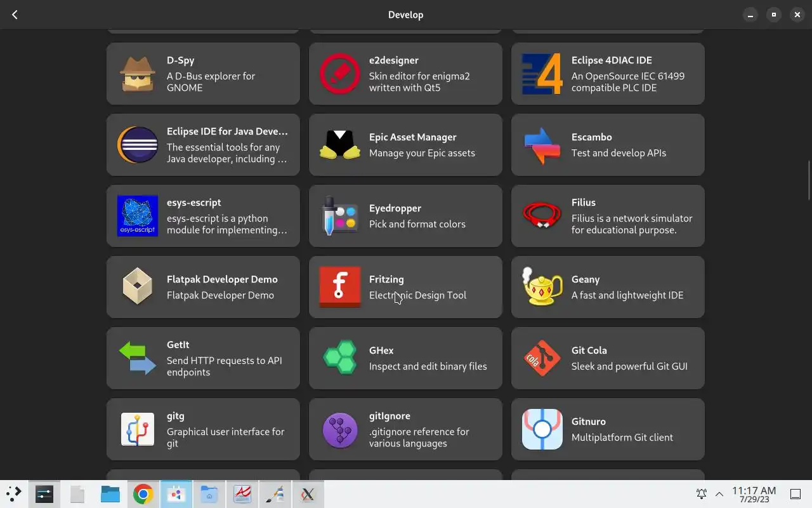Click the Flatpak Developer Demo title
812x508 pixels.
click(222, 279)
